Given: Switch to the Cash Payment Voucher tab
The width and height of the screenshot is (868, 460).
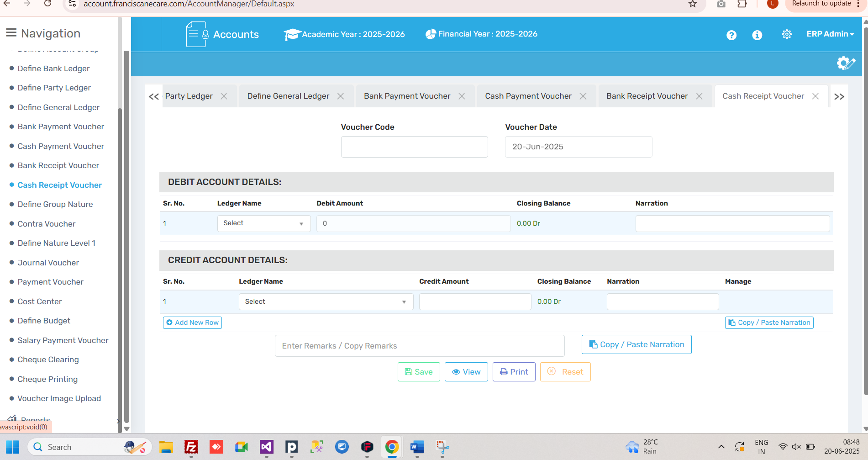Looking at the screenshot, I should 528,96.
